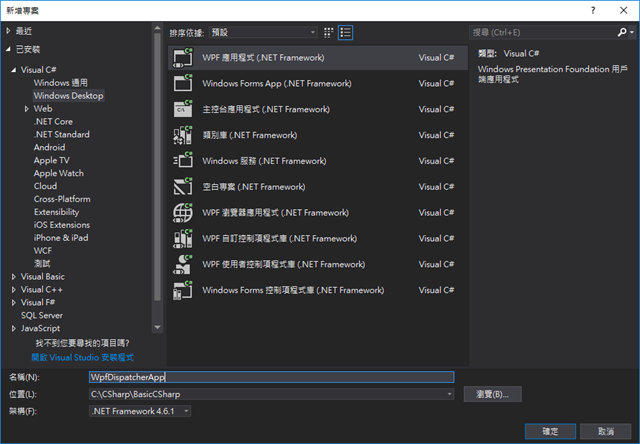Click the console application template icon
Screen dimensions: 640x444
[183, 109]
